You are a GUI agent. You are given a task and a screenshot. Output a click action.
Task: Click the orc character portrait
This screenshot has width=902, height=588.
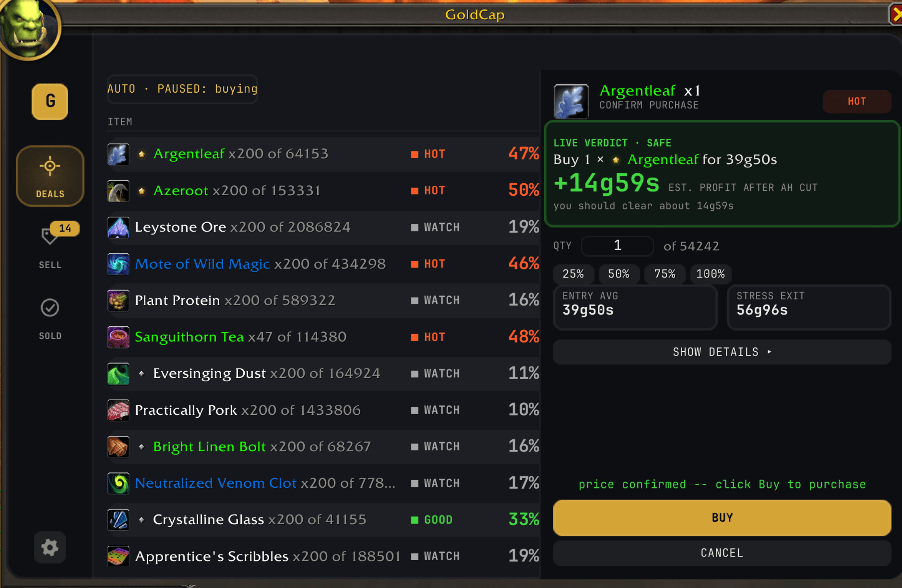point(28,28)
